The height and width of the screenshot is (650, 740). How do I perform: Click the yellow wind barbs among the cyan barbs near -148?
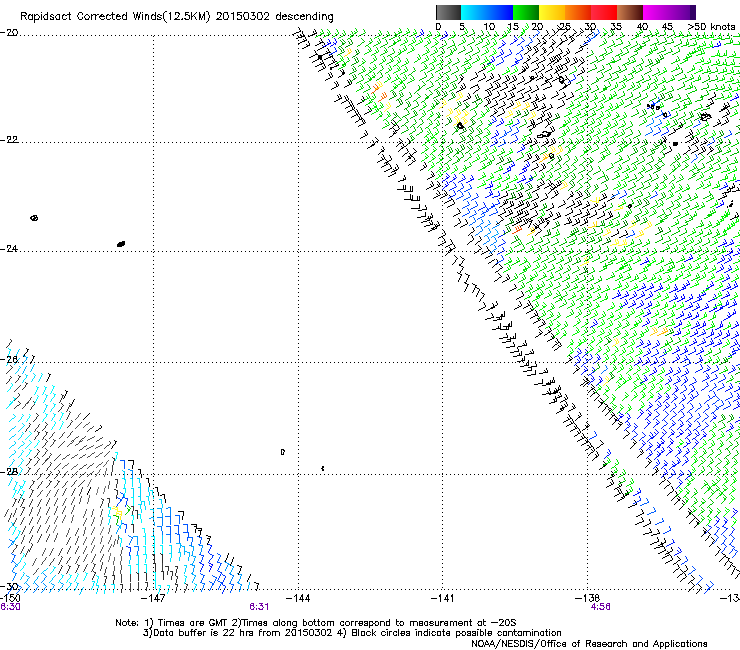[x=116, y=513]
